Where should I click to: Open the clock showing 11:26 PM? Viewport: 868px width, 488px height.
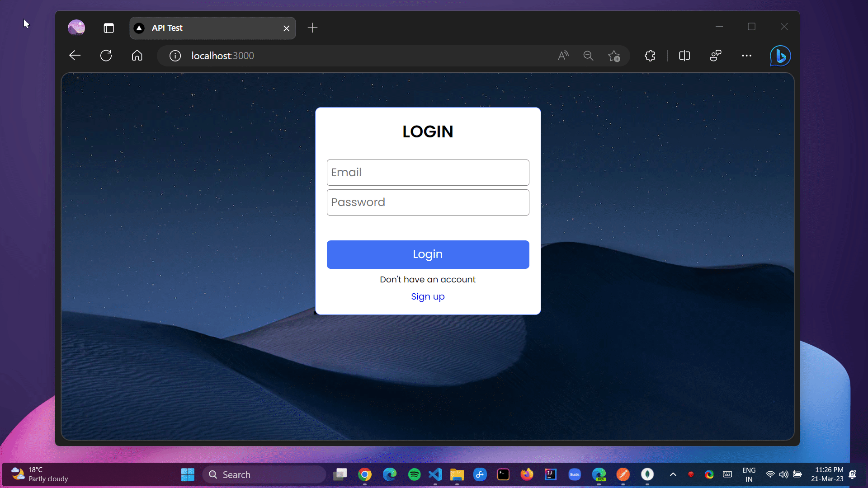coord(827,474)
